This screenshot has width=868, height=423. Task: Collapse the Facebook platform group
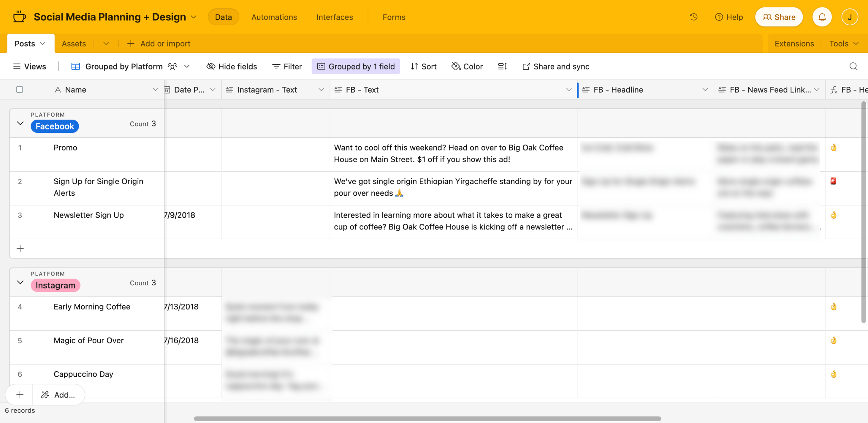click(x=20, y=123)
